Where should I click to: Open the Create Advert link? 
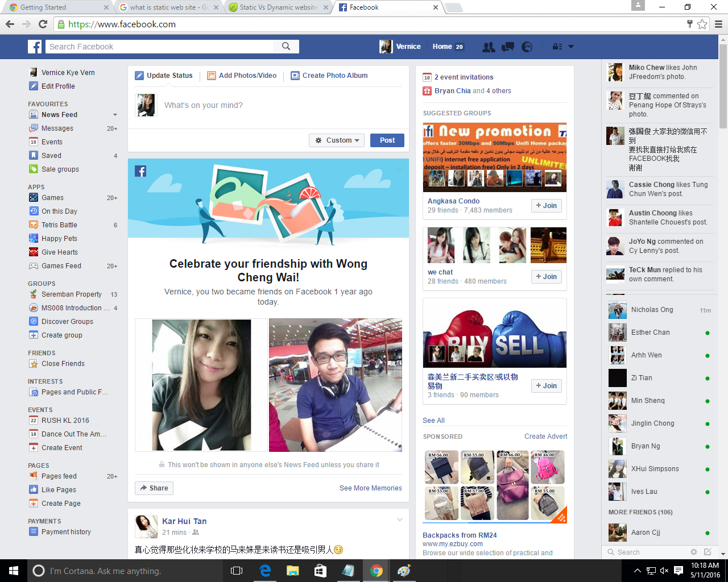(546, 436)
